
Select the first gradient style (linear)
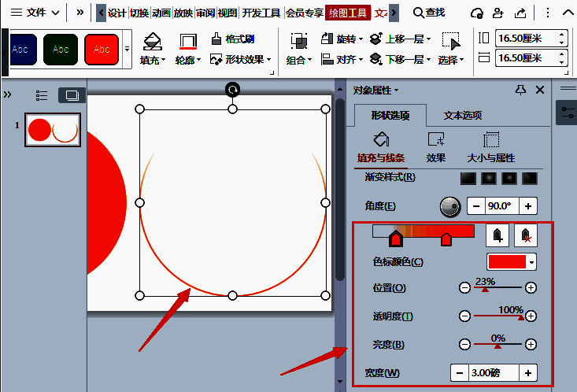[x=468, y=178]
